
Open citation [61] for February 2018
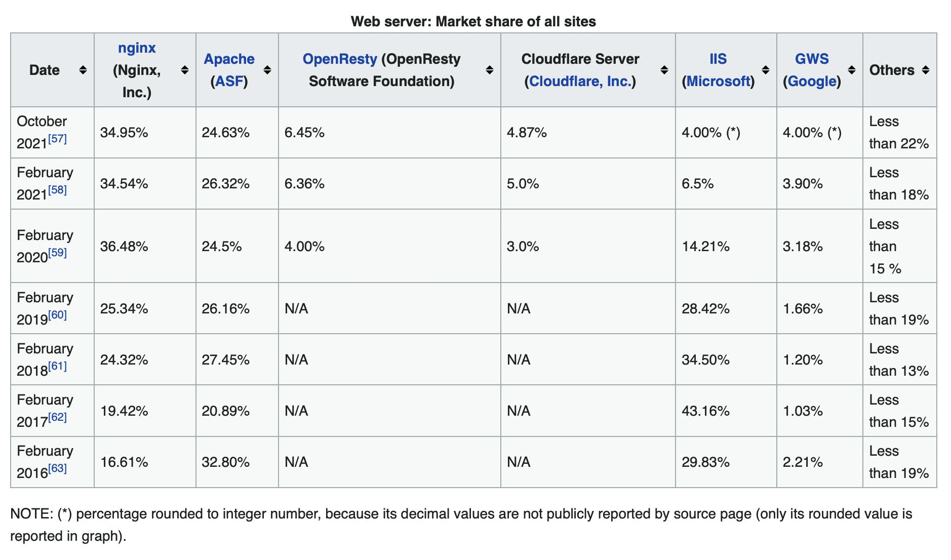coord(57,366)
